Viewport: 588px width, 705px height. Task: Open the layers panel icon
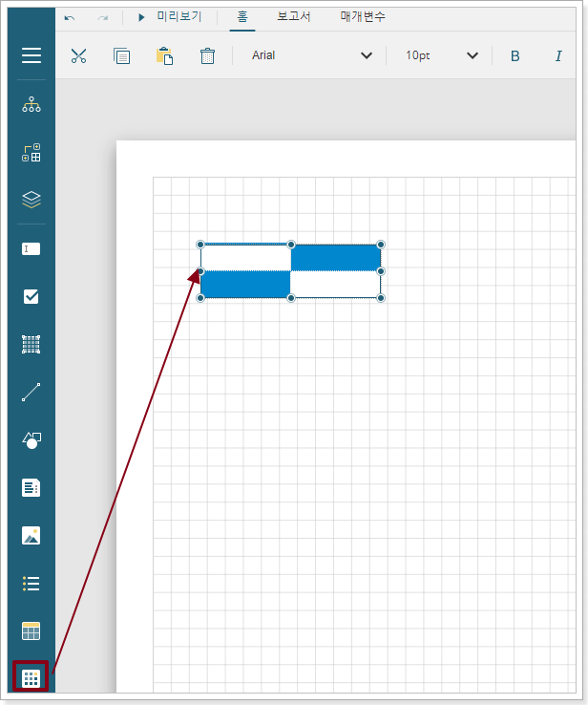pyautogui.click(x=31, y=200)
